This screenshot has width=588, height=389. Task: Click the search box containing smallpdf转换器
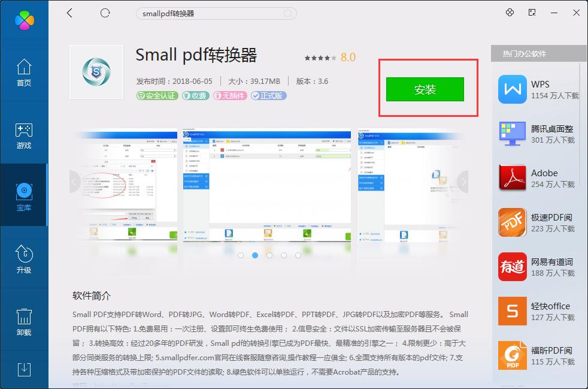click(216, 14)
